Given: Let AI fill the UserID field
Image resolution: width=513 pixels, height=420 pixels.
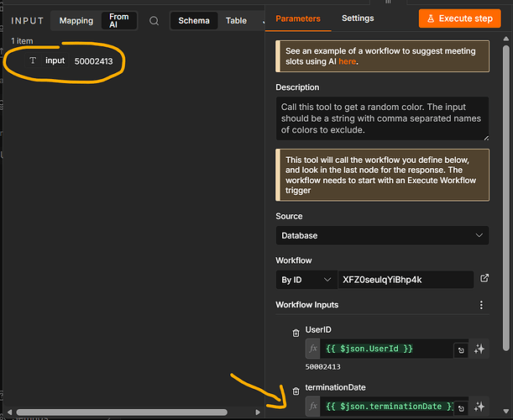Looking at the screenshot, I should coord(479,349).
